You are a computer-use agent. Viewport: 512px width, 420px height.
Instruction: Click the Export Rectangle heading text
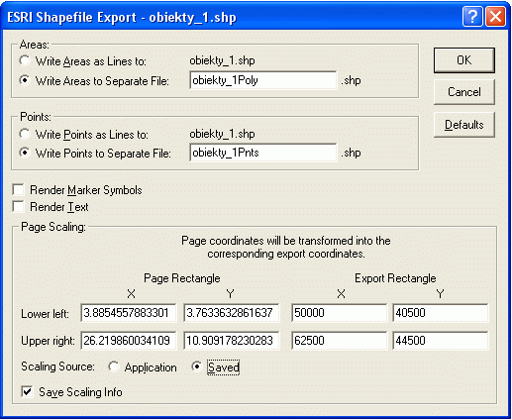coord(395,278)
